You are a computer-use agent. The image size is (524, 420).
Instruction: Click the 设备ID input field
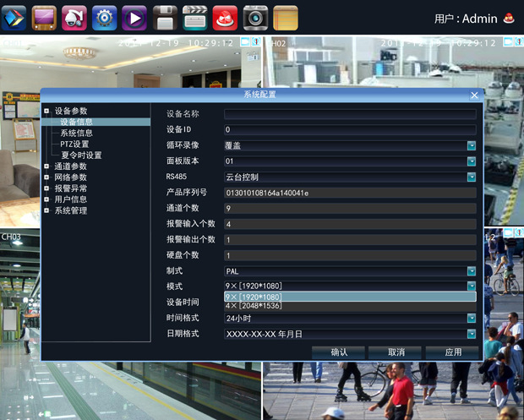click(350, 129)
